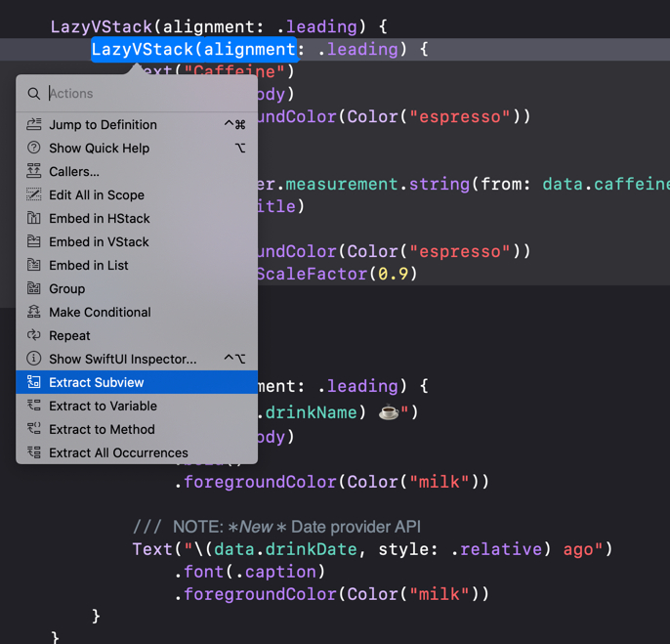The height and width of the screenshot is (644, 670).
Task: Open the Callers... menu entry
Action: [137, 171]
